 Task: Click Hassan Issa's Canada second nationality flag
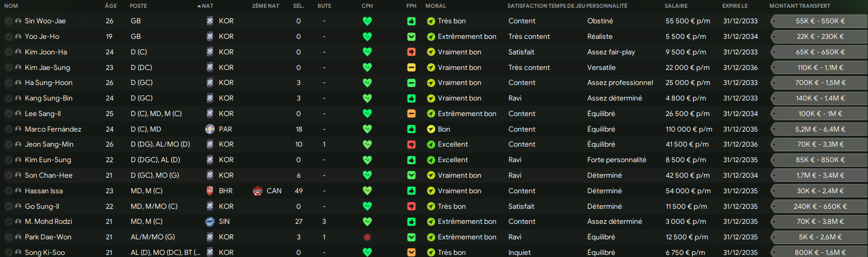pos(257,191)
